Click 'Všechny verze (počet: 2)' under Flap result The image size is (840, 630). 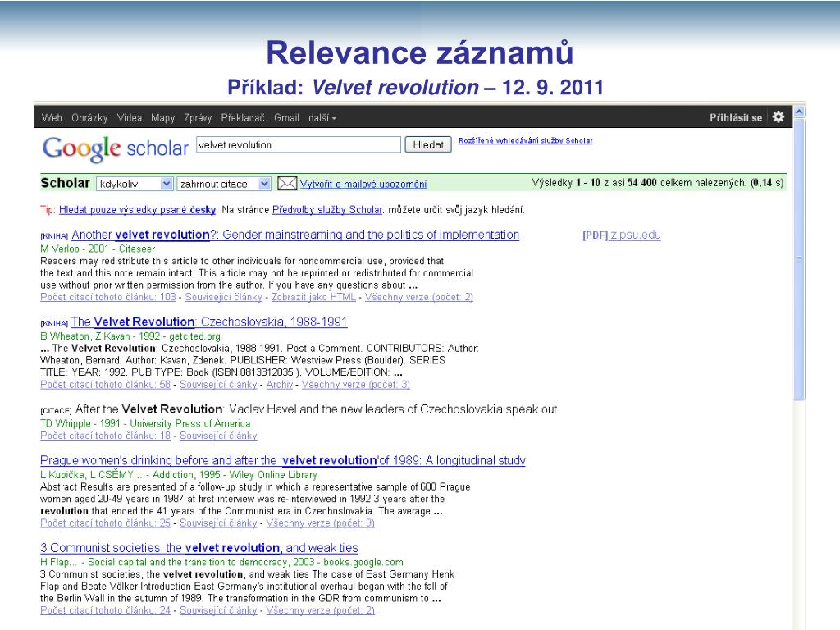click(321, 610)
